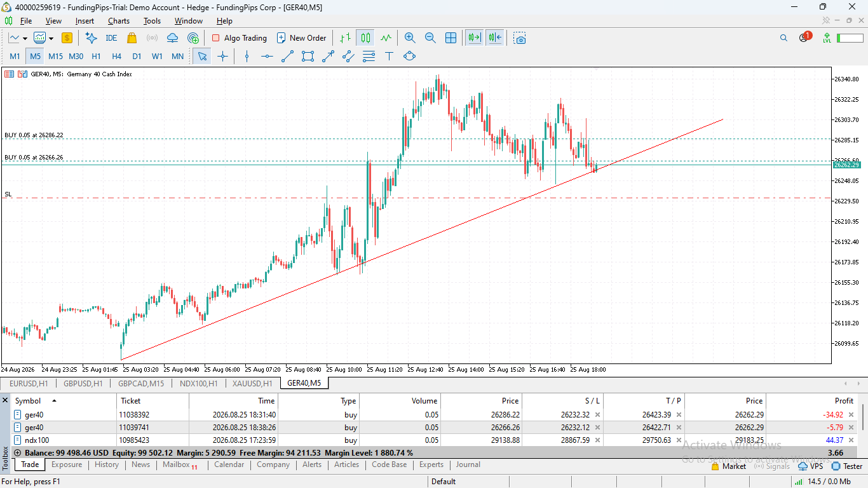Switch to the XAUUSD,H1 chart tab
The width and height of the screenshot is (868, 488).
tap(252, 383)
